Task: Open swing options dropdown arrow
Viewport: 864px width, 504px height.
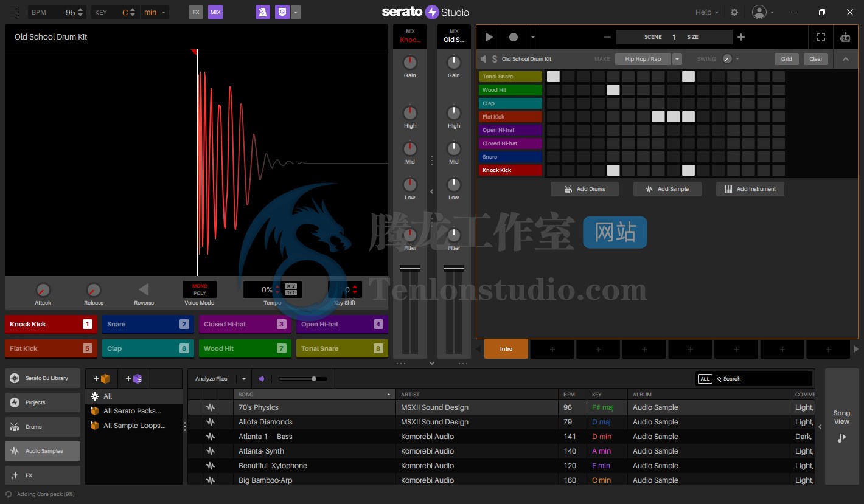Action: point(737,59)
